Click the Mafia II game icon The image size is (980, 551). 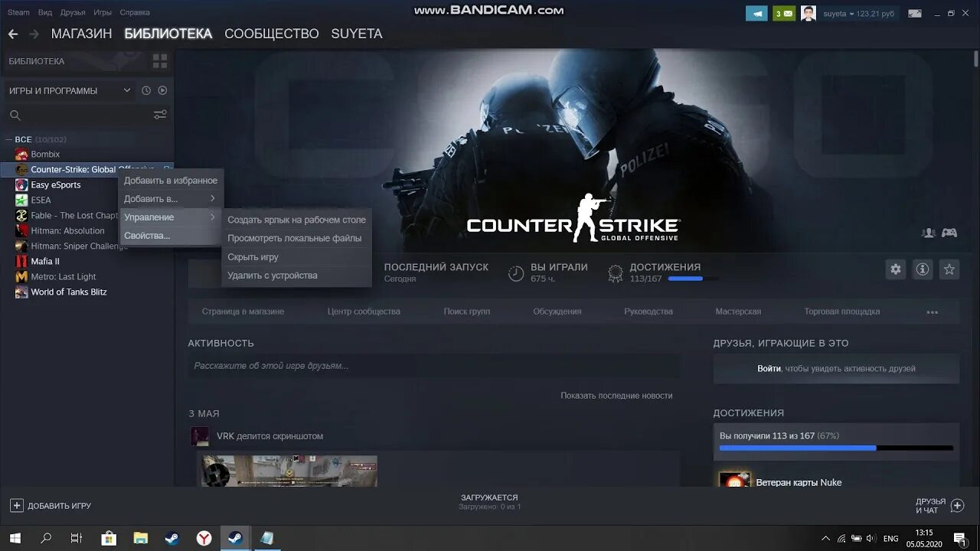pyautogui.click(x=21, y=261)
